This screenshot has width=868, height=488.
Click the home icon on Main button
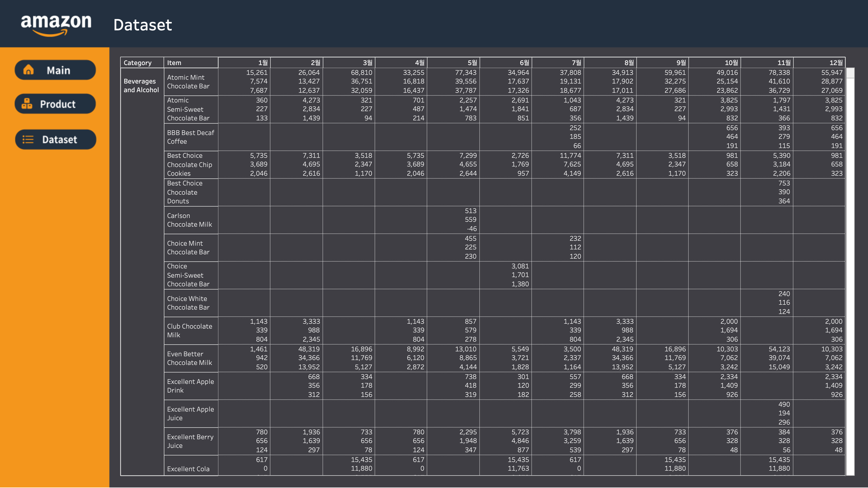click(28, 70)
